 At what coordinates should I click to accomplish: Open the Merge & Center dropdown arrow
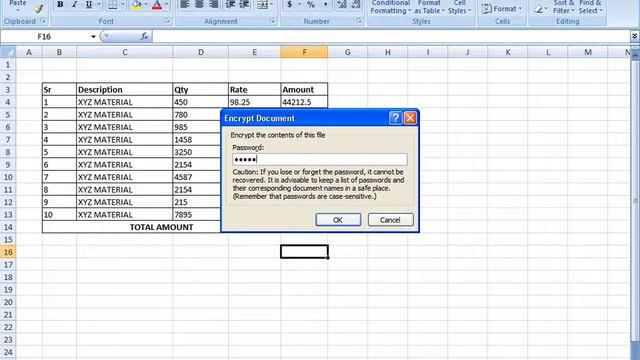point(271,4)
